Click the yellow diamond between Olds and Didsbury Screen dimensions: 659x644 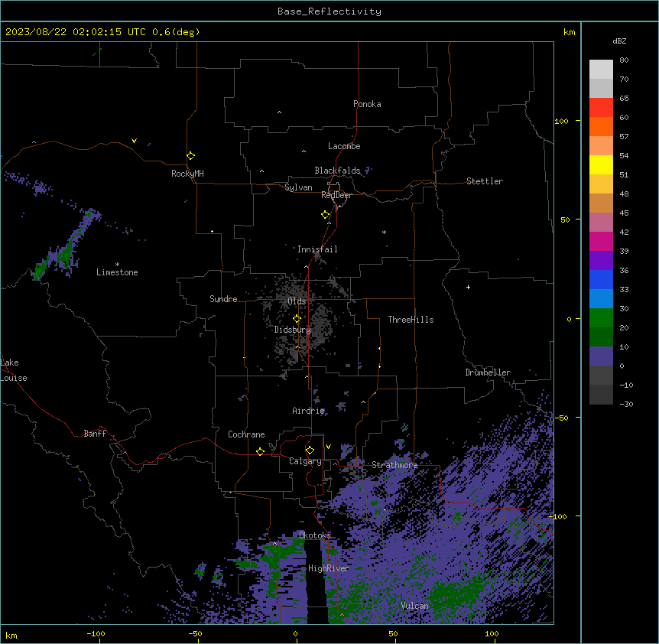tap(297, 319)
